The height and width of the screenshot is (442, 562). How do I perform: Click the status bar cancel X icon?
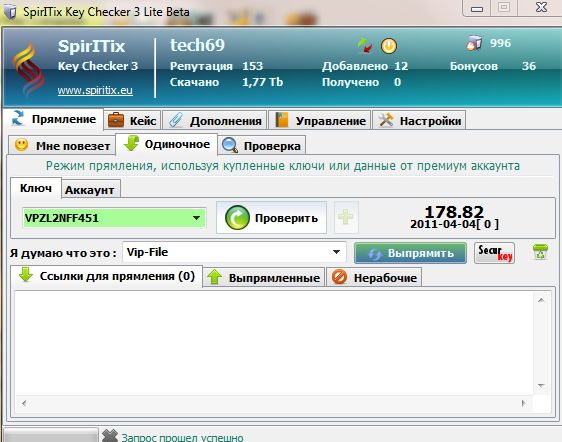tap(110, 436)
